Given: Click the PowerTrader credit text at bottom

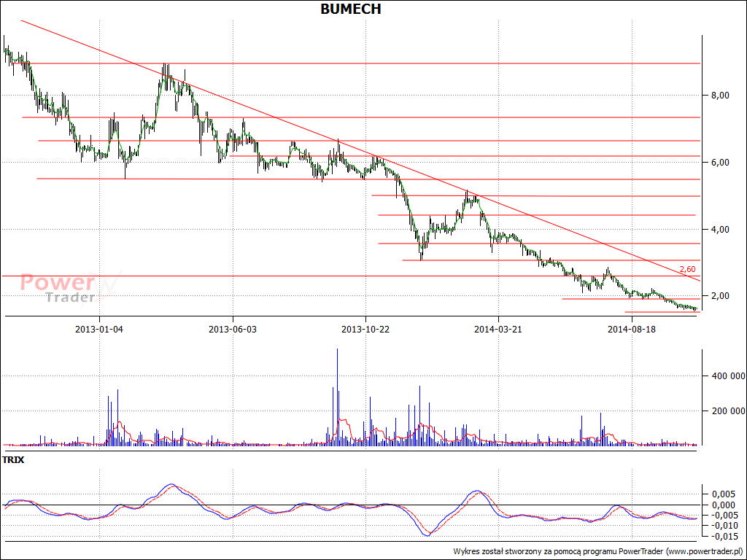Looking at the screenshot, I should (x=598, y=551).
